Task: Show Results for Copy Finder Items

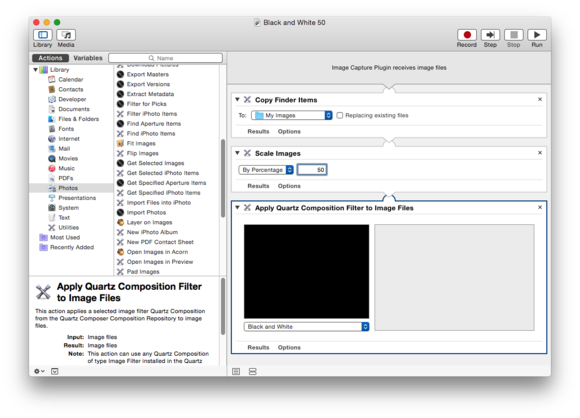Action: pyautogui.click(x=258, y=131)
